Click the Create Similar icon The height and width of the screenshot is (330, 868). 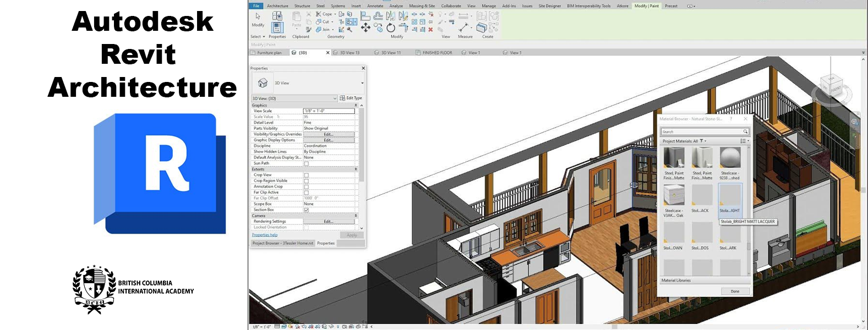click(x=481, y=28)
